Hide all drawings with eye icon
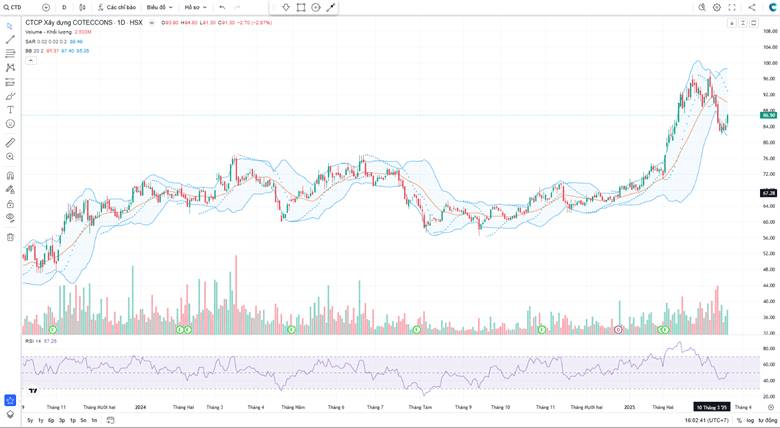The height and width of the screenshot is (428, 780). 10,218
